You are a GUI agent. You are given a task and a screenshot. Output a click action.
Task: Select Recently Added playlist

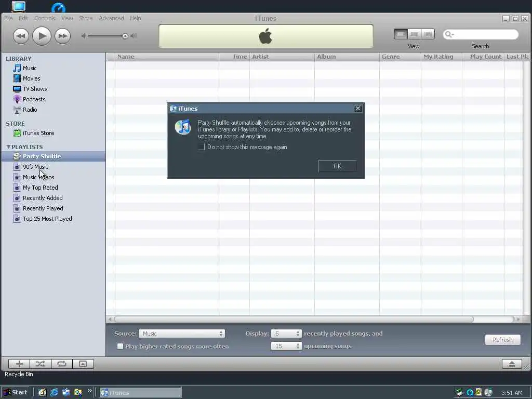pos(43,198)
